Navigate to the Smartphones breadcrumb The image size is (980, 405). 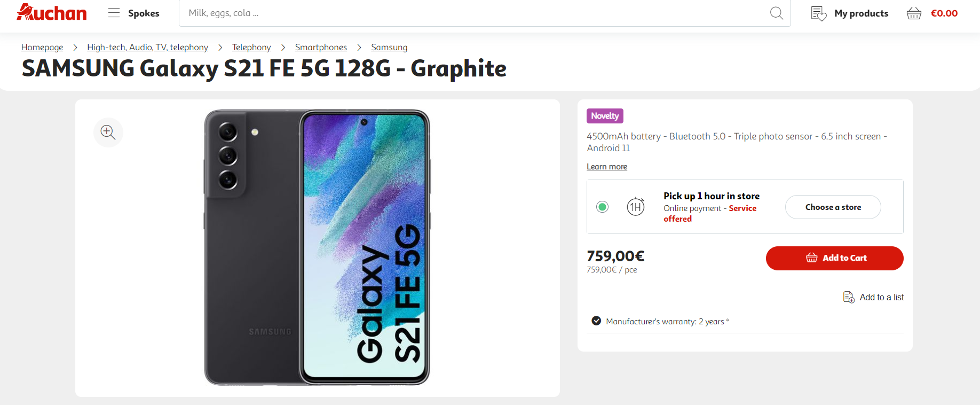click(x=321, y=47)
